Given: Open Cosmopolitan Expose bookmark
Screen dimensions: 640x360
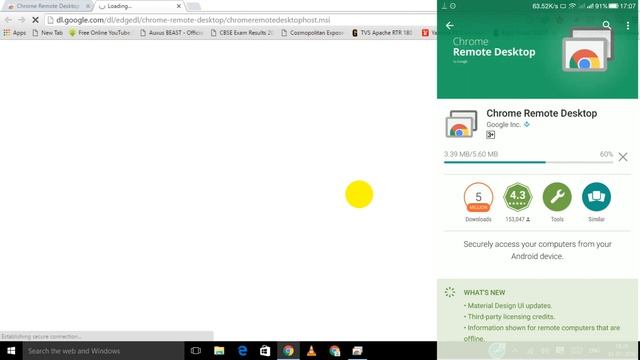Looking at the screenshot, I should 312,33.
